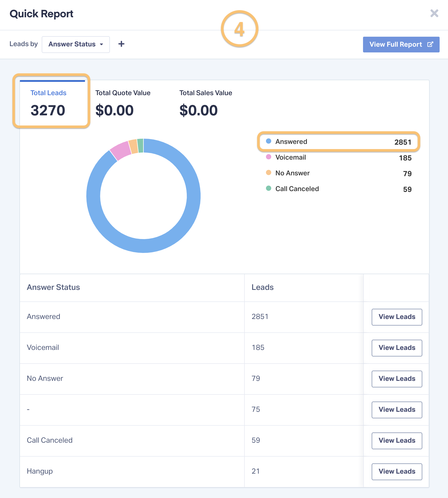Click the Quick Report title
This screenshot has width=448, height=498.
tap(41, 14)
